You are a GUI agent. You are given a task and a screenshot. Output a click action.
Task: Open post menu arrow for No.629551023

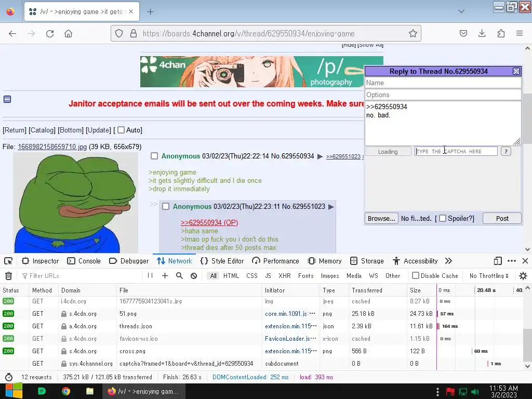click(x=331, y=207)
